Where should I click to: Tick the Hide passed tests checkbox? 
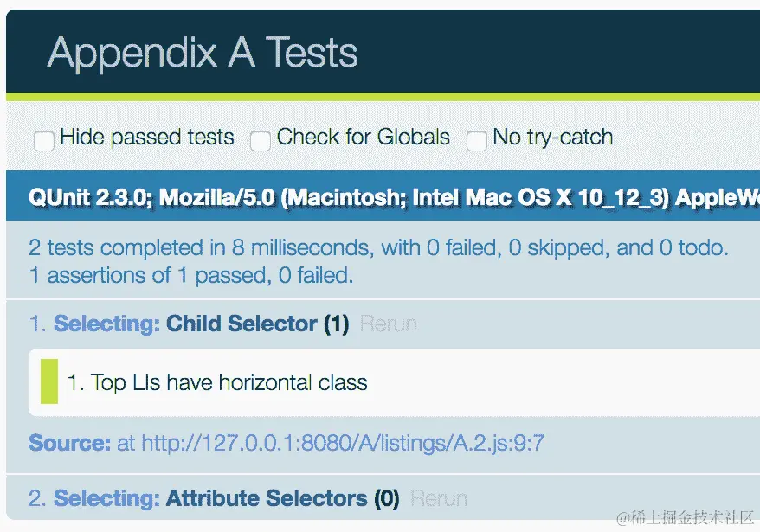pos(44,140)
